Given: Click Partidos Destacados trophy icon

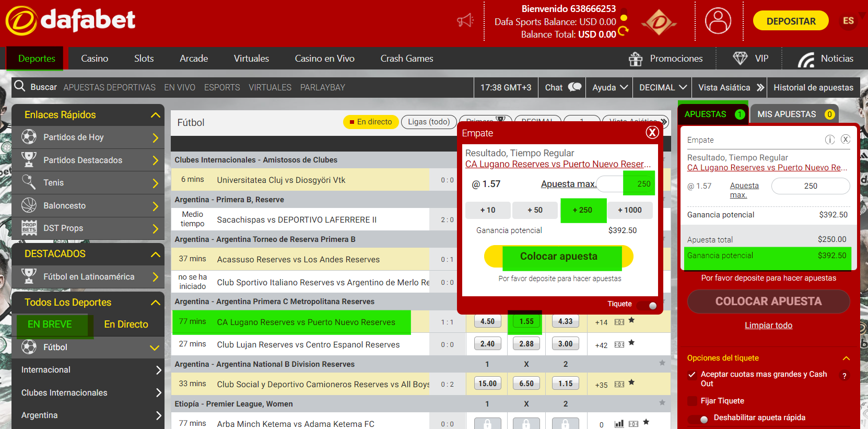Looking at the screenshot, I should [29, 159].
